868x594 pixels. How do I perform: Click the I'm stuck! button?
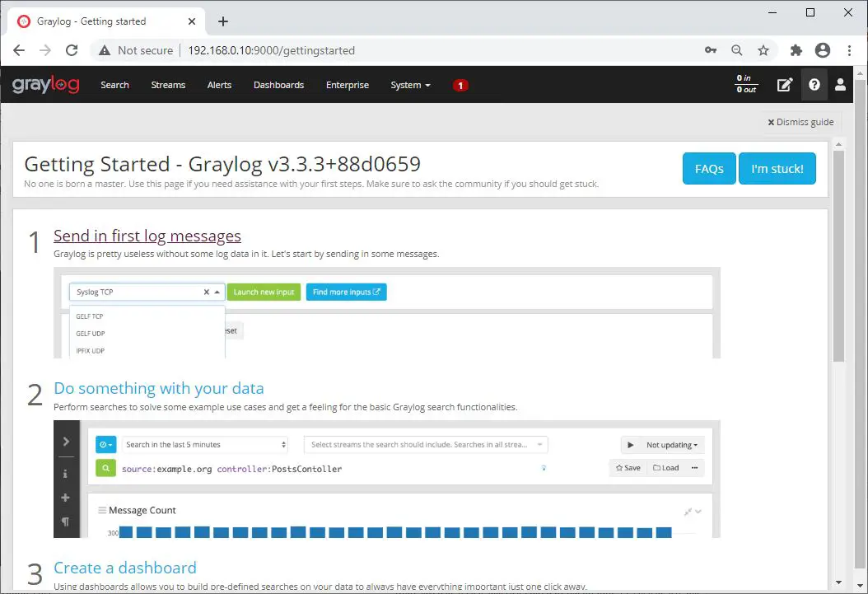pos(777,169)
